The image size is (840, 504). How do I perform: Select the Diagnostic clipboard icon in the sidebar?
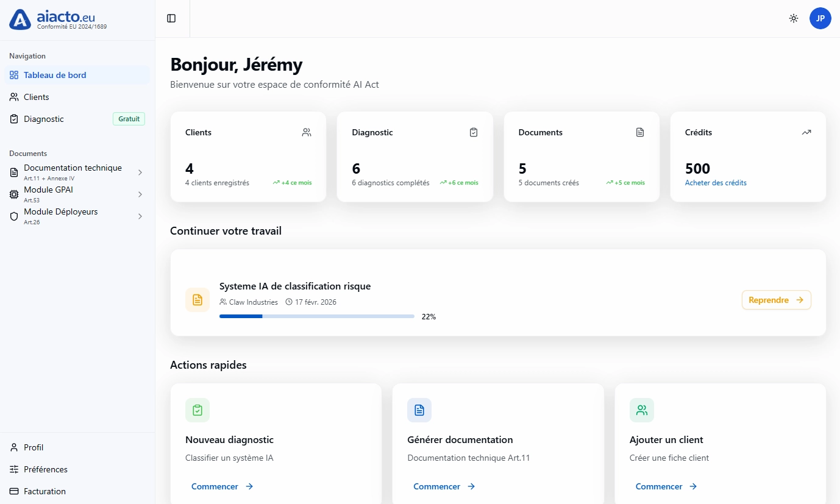[13, 119]
